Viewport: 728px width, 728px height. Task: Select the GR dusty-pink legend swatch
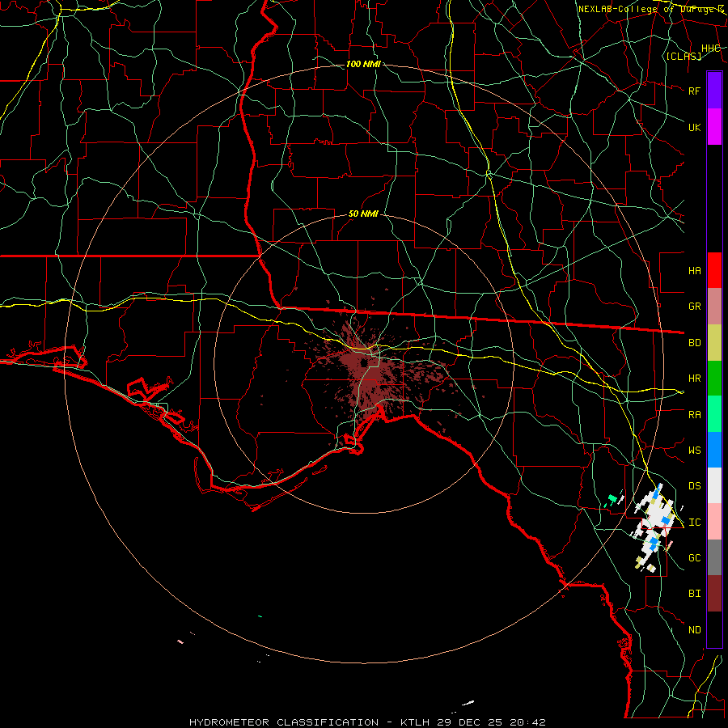(x=714, y=307)
